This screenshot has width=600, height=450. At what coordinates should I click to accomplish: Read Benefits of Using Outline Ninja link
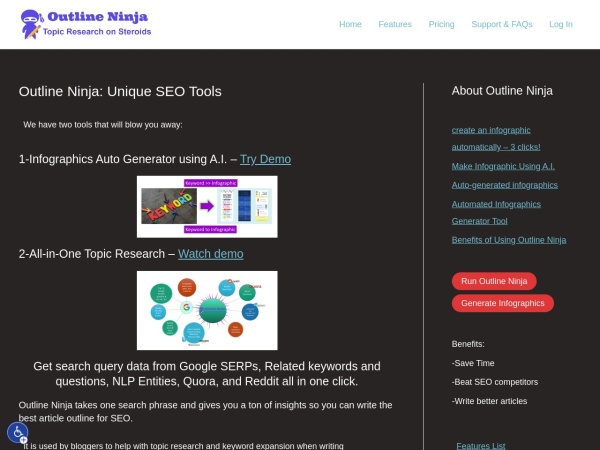[x=508, y=240]
